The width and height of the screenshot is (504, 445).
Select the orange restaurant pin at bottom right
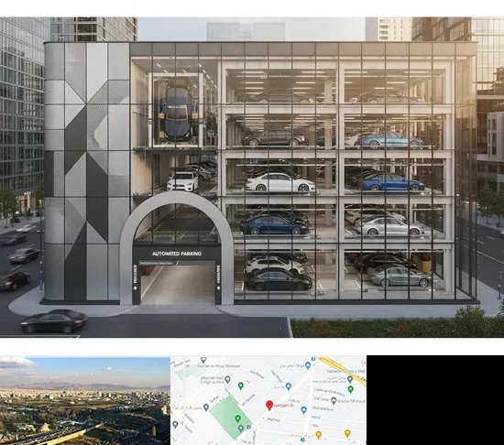347,433
